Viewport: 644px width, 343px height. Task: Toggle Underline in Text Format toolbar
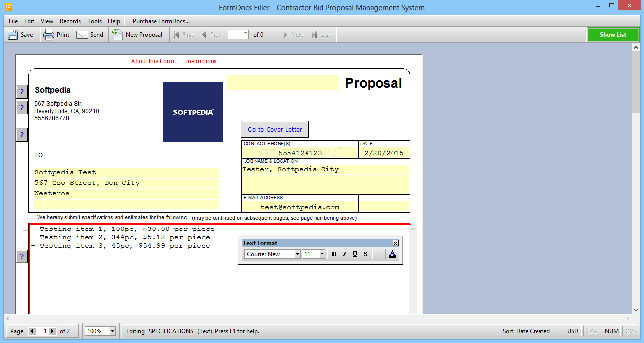coord(355,254)
